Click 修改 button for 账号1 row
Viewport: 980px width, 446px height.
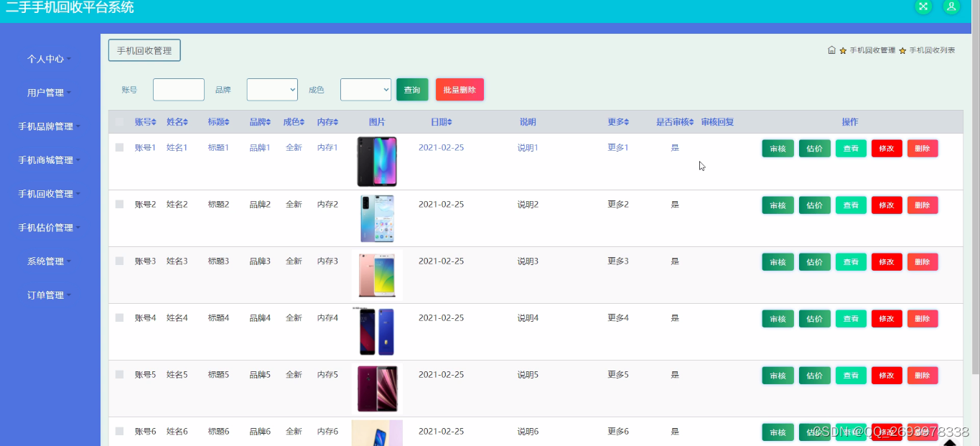tap(887, 149)
